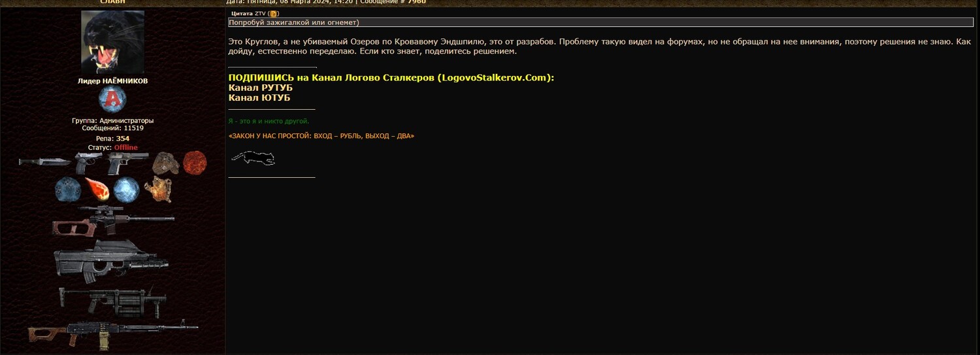Click the red lava sphere artifact icon

coord(195,163)
